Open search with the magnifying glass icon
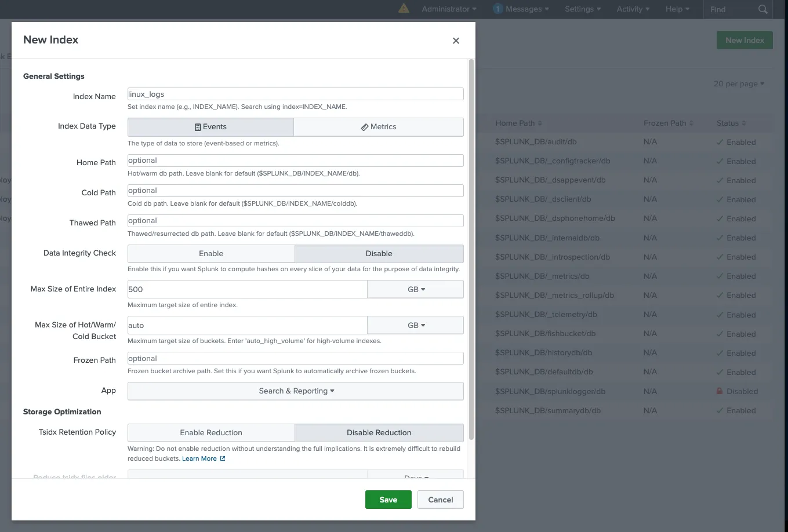 [763, 9]
